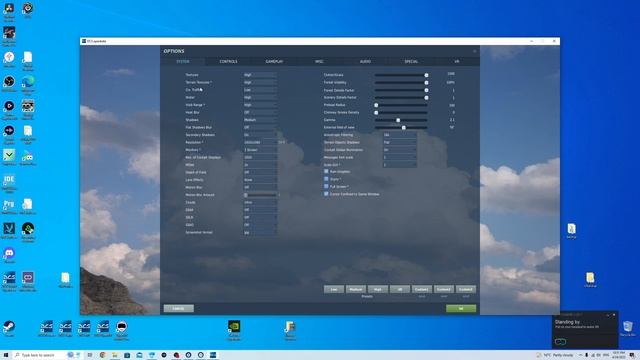
Task: Open the NVIDIA GeForce desktop shortcut
Action: click(234, 328)
